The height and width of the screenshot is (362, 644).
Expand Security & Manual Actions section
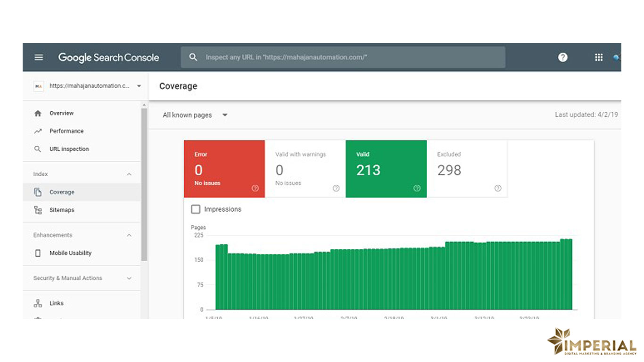129,279
